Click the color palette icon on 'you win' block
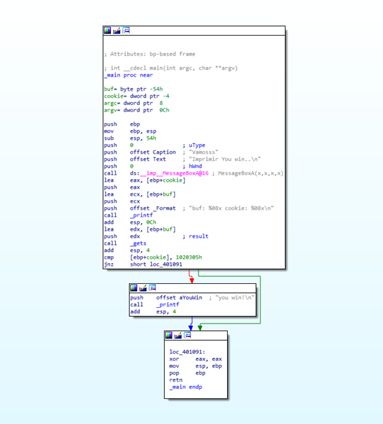 pos(134,288)
